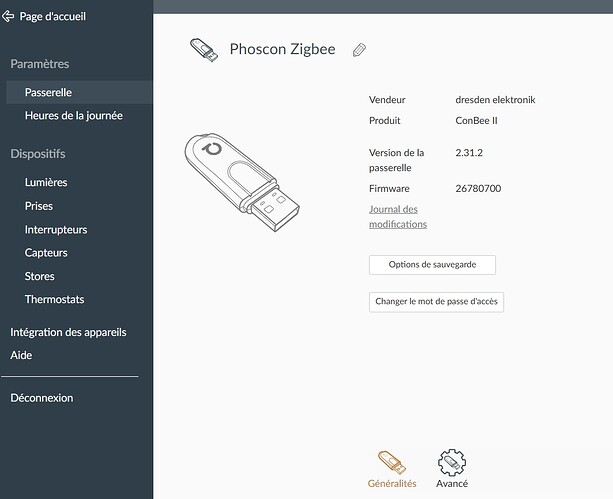This screenshot has width=613, height=499.
Task: Navigate to Stores in sidebar
Action: tap(40, 276)
